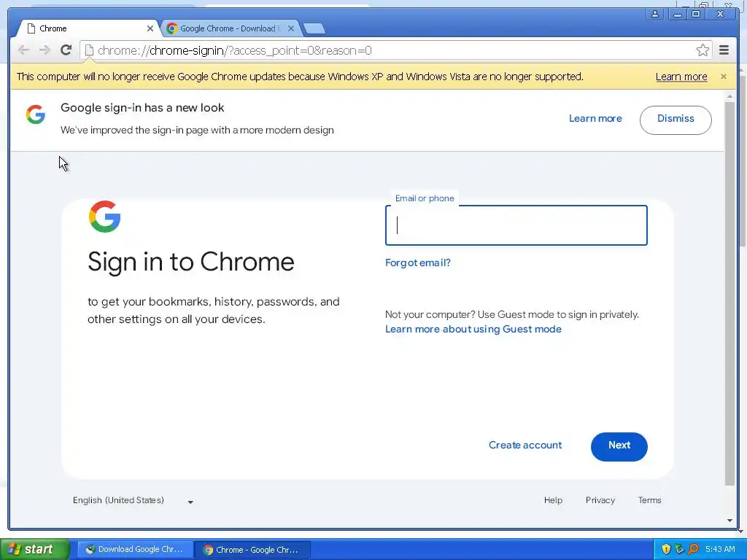Switch to the Google Chrome Download tab
This screenshot has width=747, height=560.
point(231,28)
